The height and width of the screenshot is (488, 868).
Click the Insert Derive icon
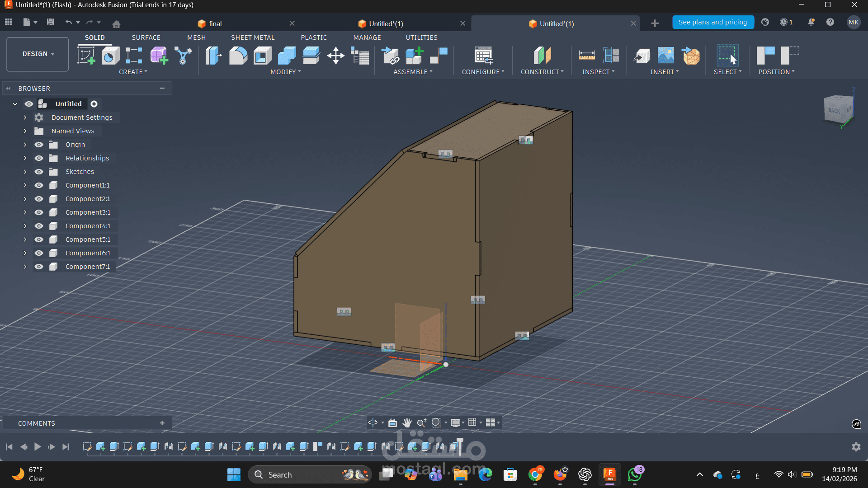tap(642, 56)
